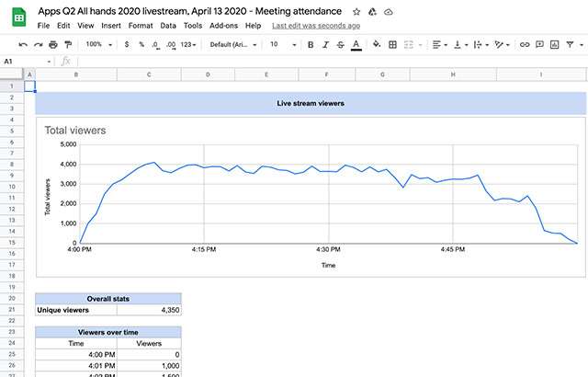Click the 'Last edit was seconds ago' link
The width and height of the screenshot is (588, 377).
click(x=315, y=26)
